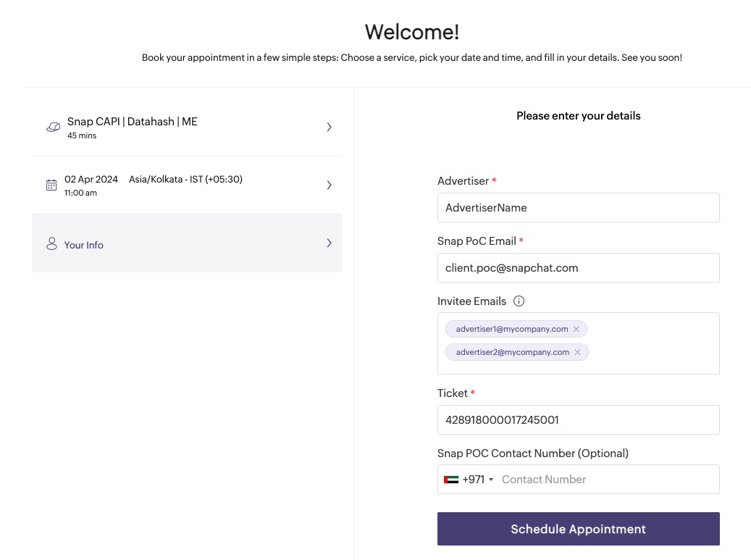
Task: Expand the Snap CAPI service chevron
Action: (x=329, y=127)
